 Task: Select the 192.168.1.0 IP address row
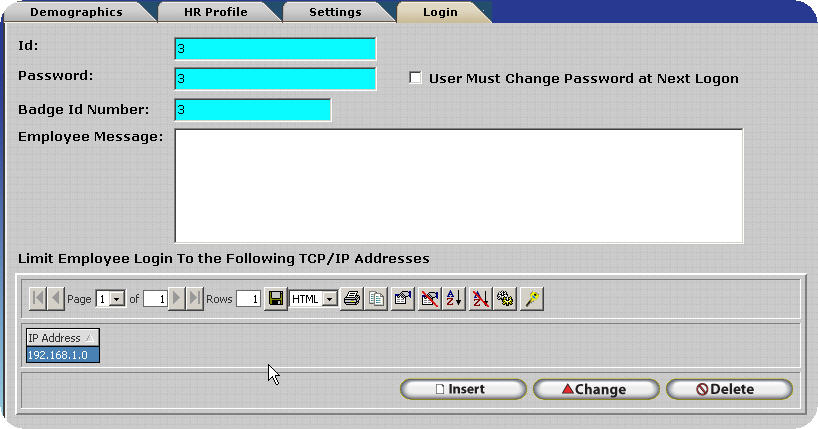(x=62, y=355)
